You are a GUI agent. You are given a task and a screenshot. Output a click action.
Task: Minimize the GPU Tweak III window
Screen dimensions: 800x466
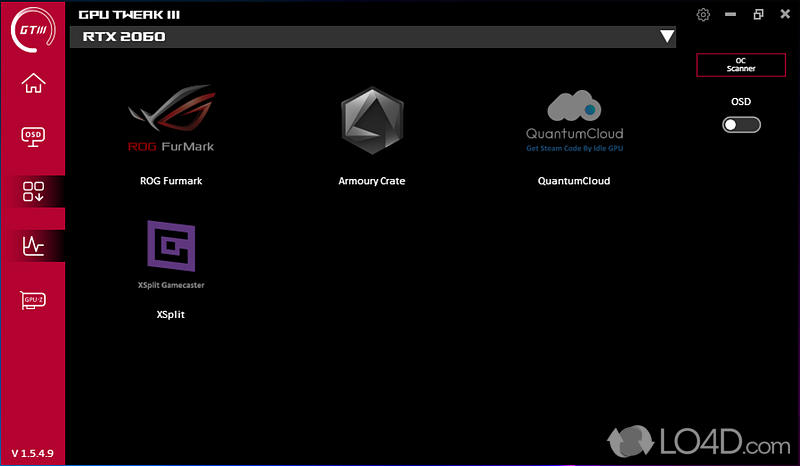tap(731, 14)
